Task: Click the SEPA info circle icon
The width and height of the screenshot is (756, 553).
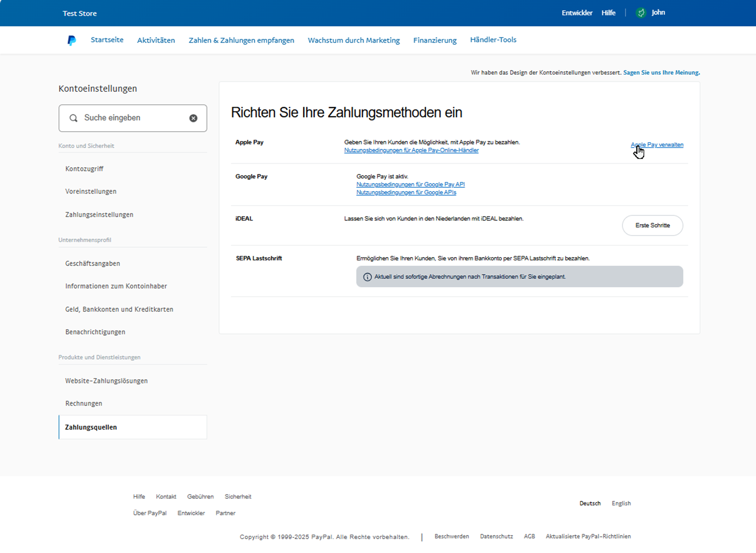Action: pyautogui.click(x=367, y=277)
